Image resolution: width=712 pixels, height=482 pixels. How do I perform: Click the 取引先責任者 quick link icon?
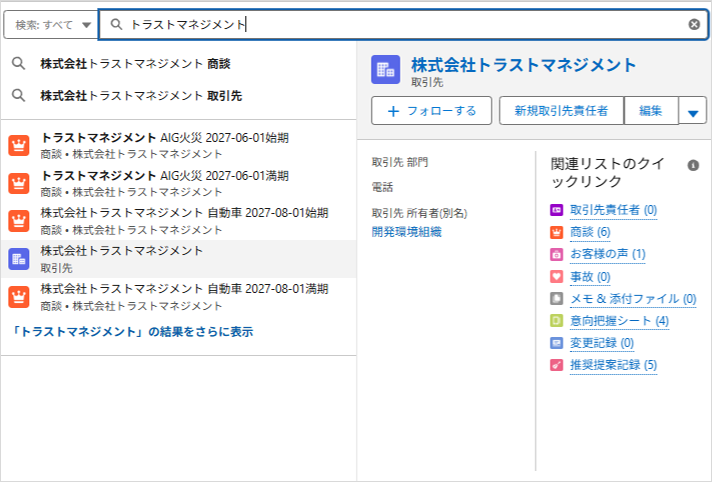(x=557, y=210)
